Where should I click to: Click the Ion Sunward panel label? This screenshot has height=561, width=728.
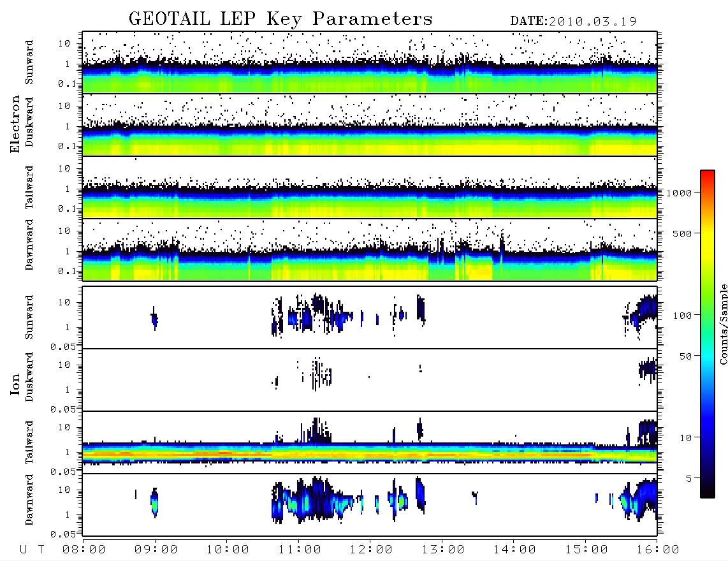coord(29,317)
